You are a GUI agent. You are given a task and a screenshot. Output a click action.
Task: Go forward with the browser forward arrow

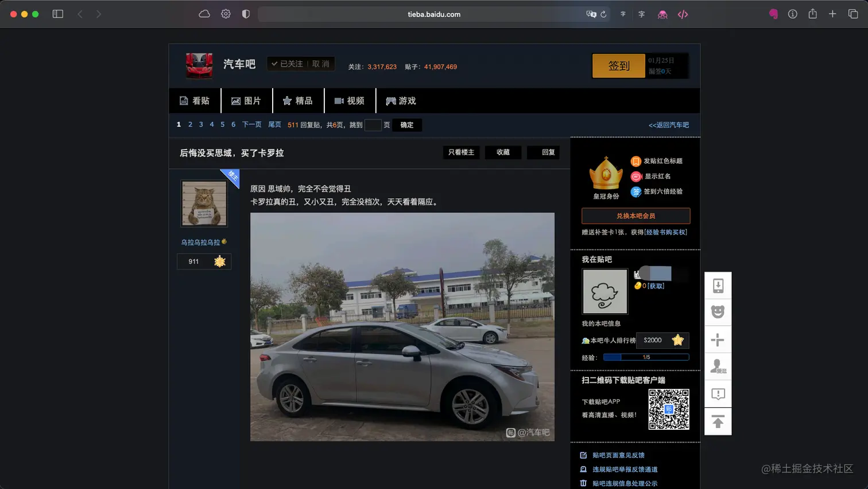pyautogui.click(x=99, y=14)
